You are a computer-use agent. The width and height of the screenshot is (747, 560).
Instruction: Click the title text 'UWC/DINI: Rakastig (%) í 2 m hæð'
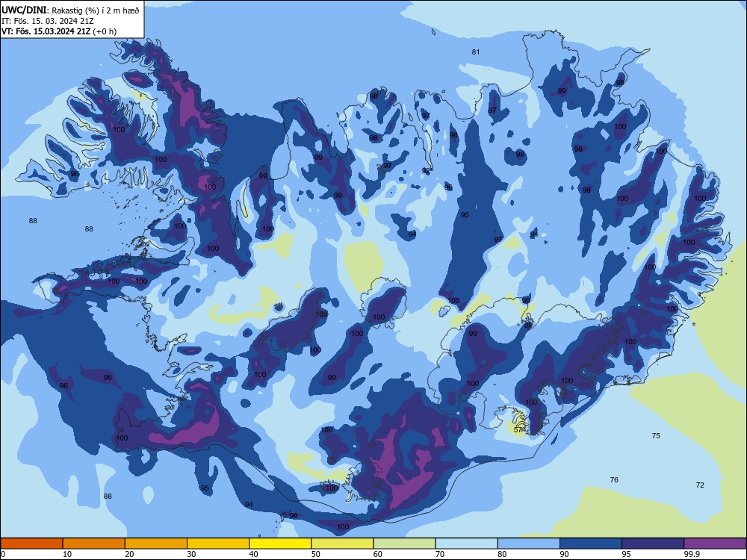(x=70, y=10)
